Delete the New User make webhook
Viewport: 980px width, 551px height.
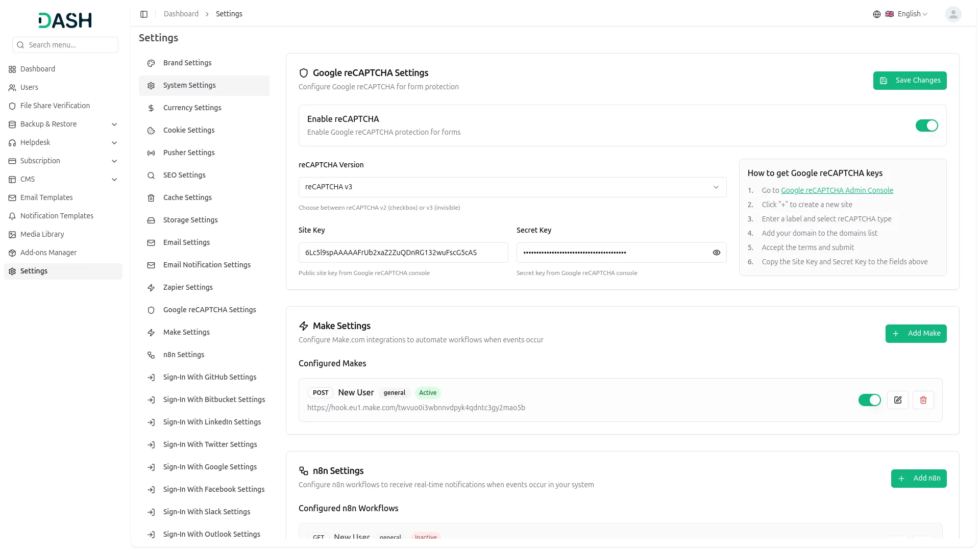(923, 400)
